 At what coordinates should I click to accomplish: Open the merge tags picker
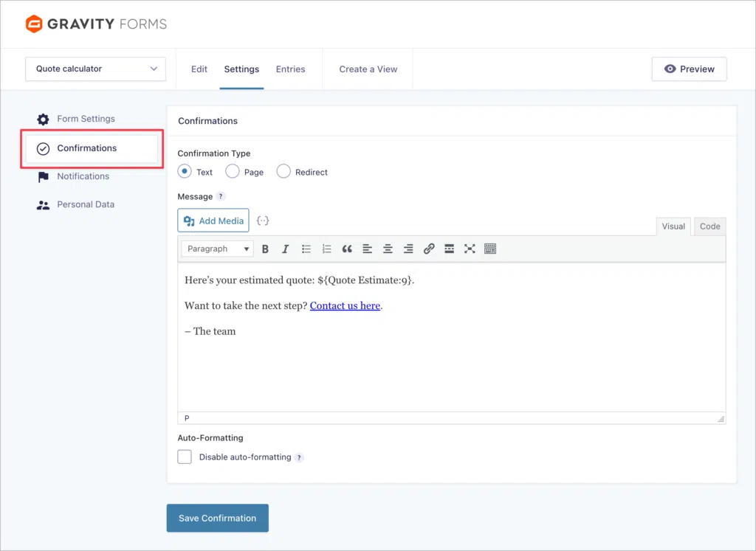[263, 220]
